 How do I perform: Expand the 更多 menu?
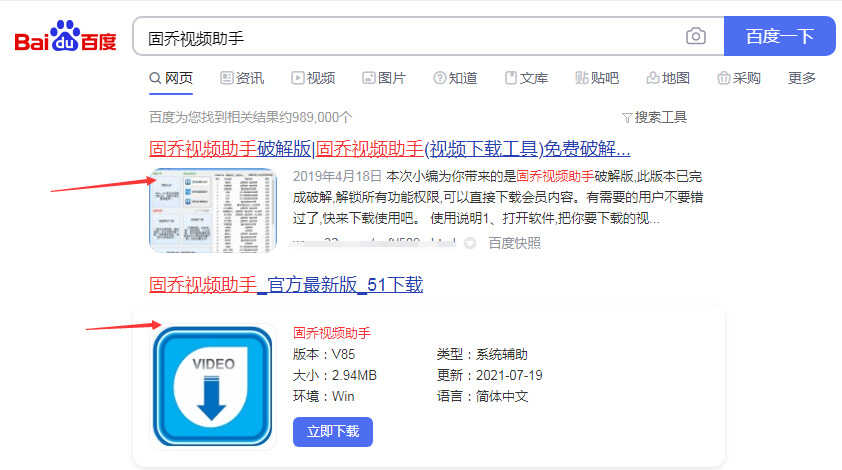point(802,78)
